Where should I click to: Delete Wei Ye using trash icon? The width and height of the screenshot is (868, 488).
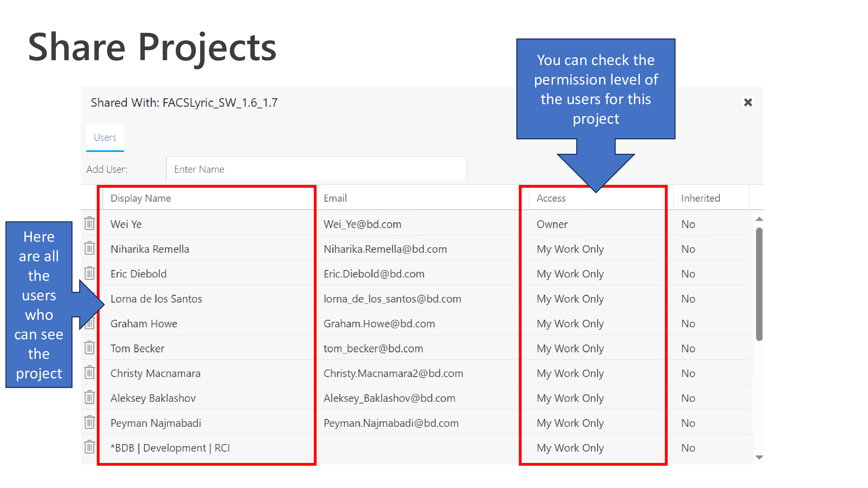[x=89, y=224]
